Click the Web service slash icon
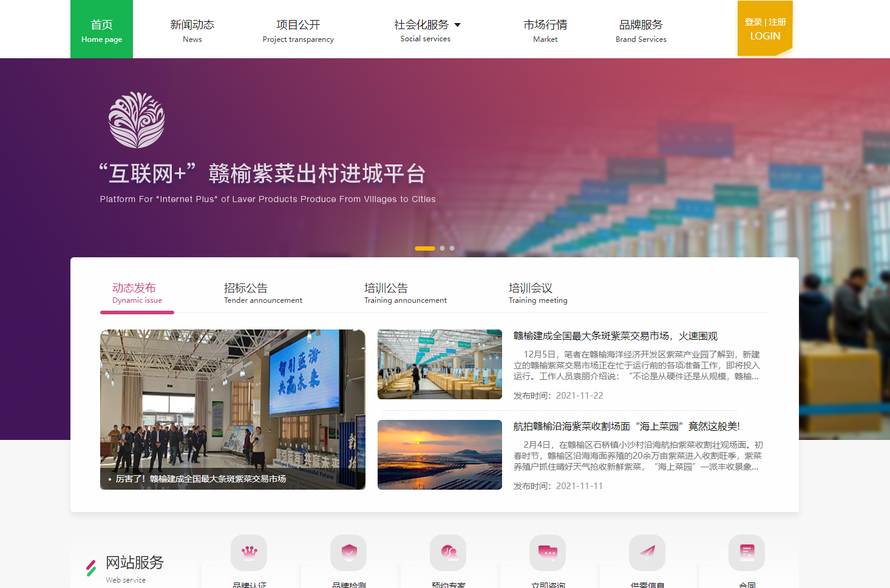 pyautogui.click(x=91, y=567)
